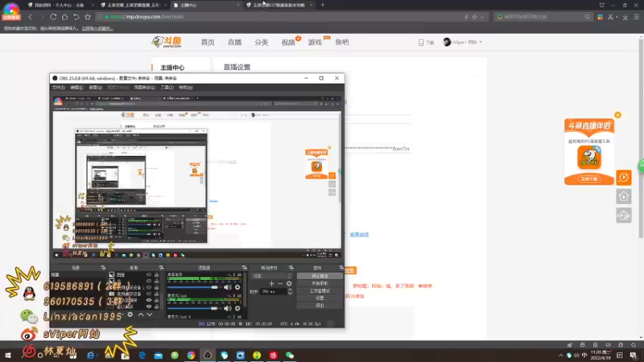Toggle lock icon on bottom source row
The width and height of the screenshot is (644, 362).
156,306
